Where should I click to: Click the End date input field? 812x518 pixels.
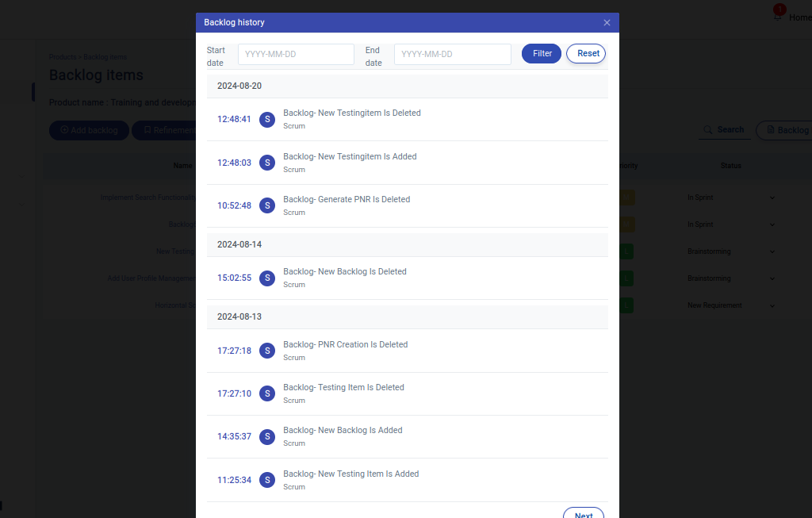click(x=452, y=55)
